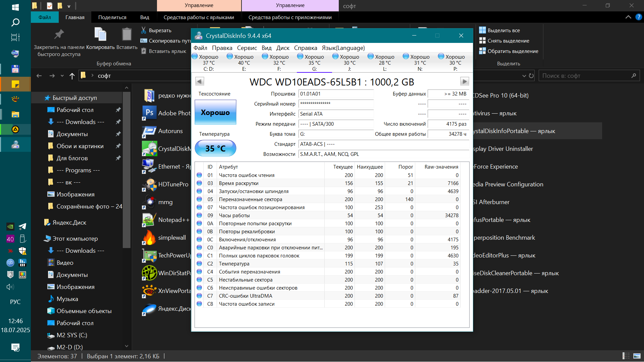Switch to the Вид ribbon tab
The image size is (644, 362).
coord(145,17)
